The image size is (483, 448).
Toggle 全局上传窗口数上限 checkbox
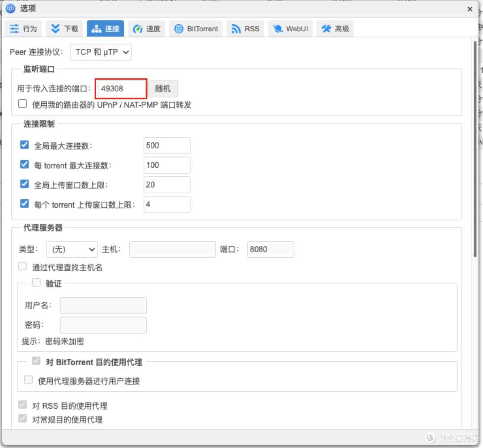(x=24, y=184)
